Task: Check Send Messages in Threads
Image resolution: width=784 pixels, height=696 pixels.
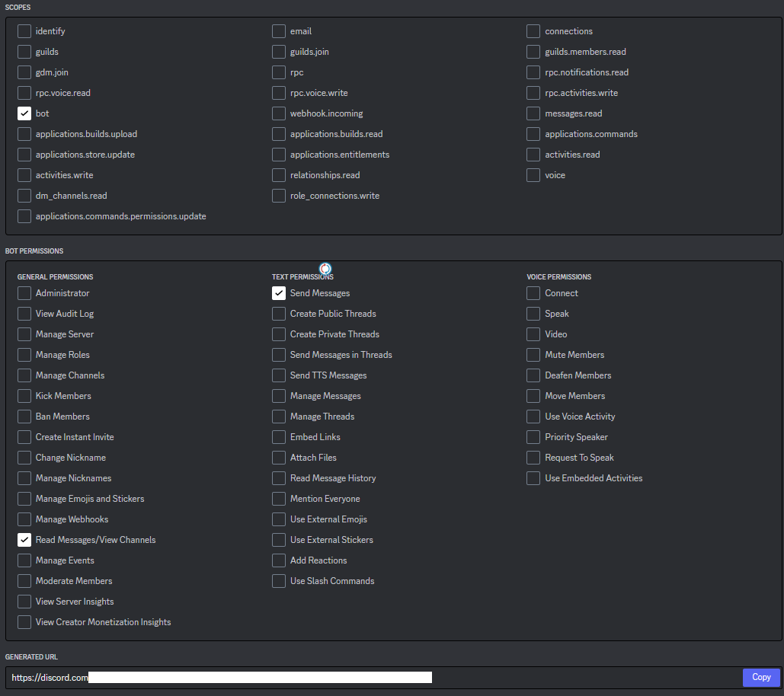Action: 279,354
